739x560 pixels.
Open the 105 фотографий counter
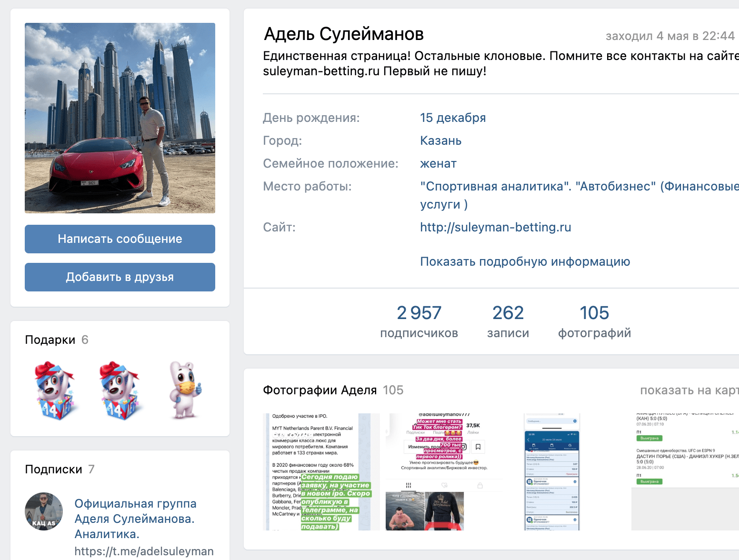click(594, 321)
